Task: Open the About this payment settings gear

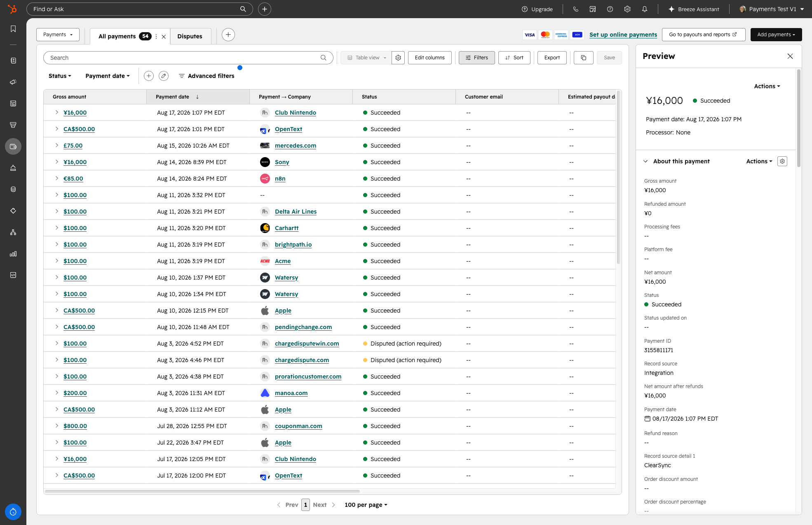Action: coord(782,161)
